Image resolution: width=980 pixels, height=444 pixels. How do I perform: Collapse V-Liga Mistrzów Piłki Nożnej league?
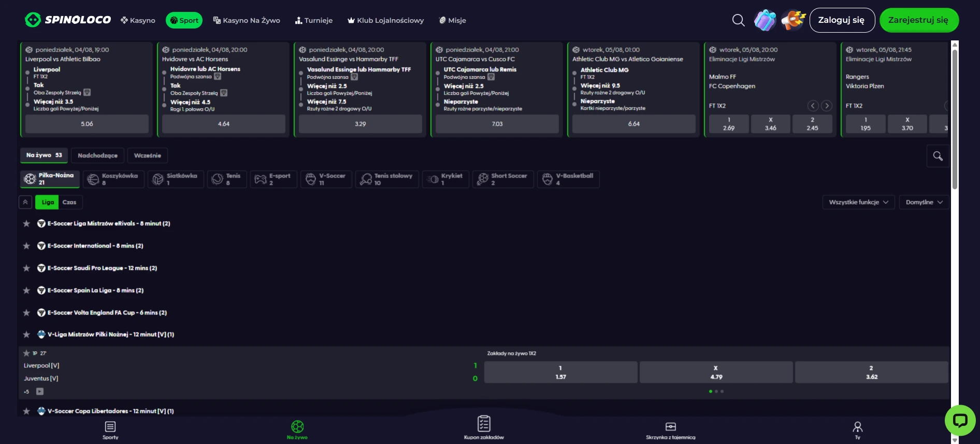coord(484,334)
